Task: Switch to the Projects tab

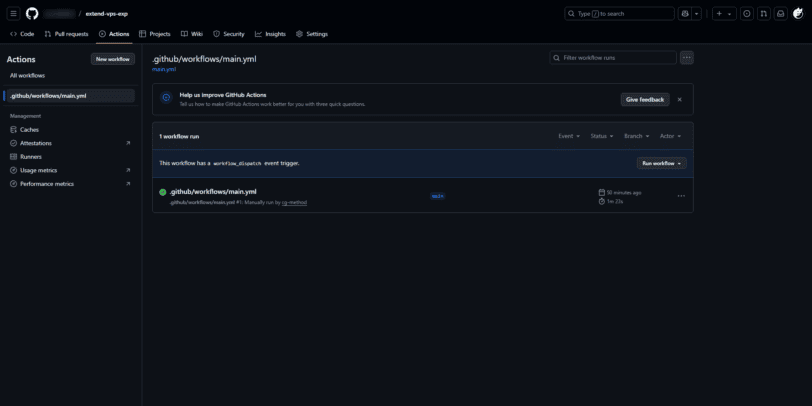Action: point(155,34)
